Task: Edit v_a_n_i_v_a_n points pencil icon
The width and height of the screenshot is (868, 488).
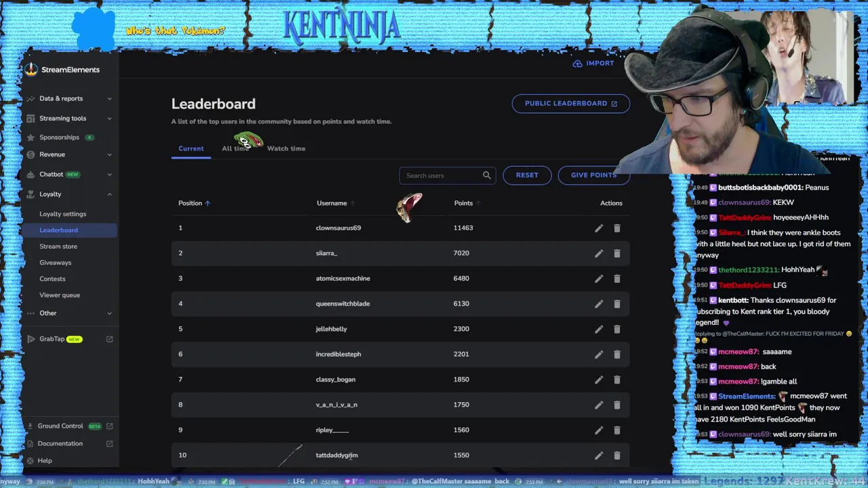Action: (599, 405)
